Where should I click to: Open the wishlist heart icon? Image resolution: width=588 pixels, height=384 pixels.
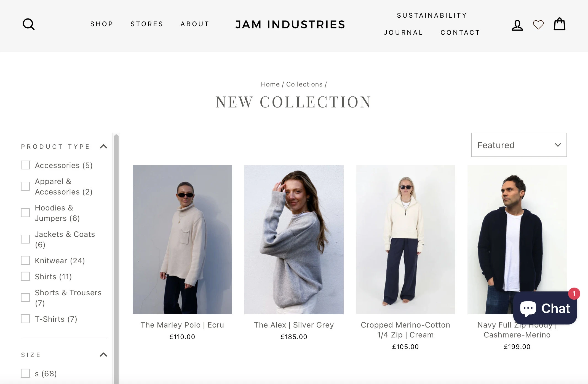coord(538,25)
